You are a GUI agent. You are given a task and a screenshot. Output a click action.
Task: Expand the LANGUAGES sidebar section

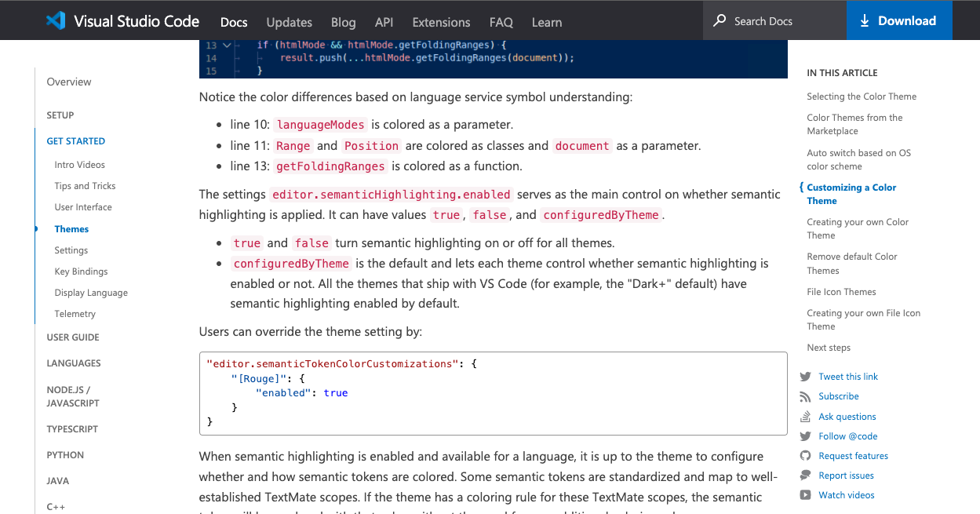[x=74, y=363]
